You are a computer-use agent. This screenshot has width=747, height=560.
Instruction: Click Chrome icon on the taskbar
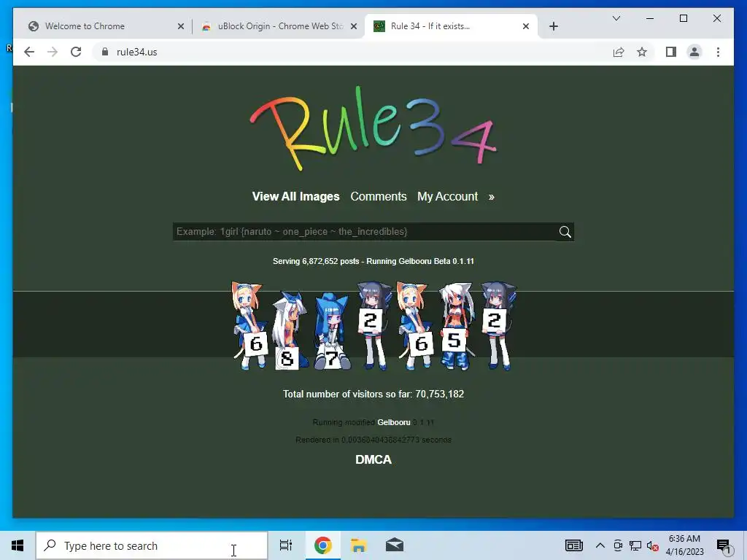click(322, 545)
